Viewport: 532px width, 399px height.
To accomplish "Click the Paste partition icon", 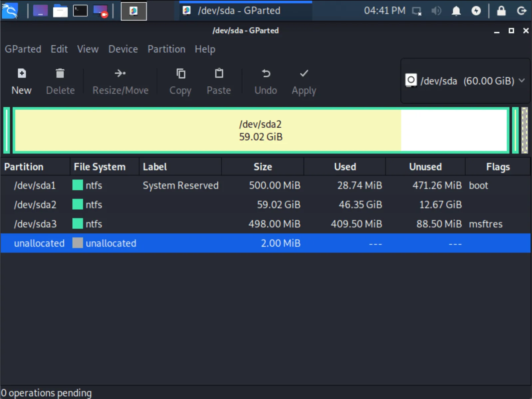I will (219, 73).
